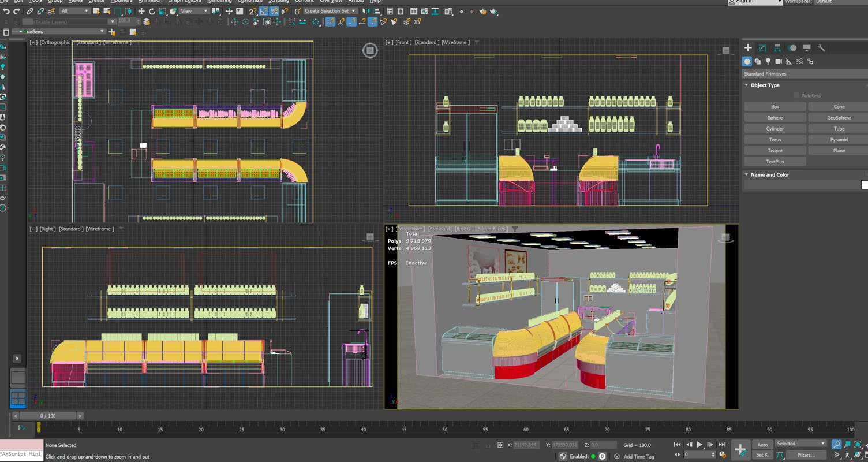Image resolution: width=868 pixels, height=462 pixels.
Task: Select the Move tool in toolbar
Action: pyautogui.click(x=141, y=11)
